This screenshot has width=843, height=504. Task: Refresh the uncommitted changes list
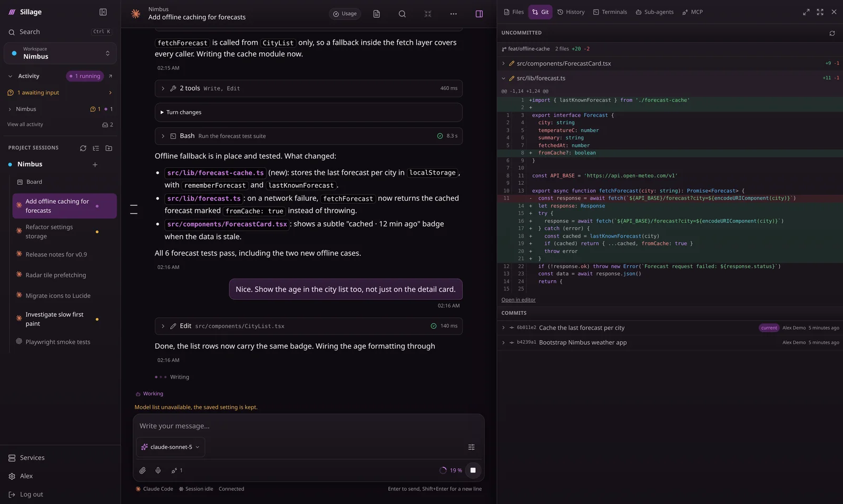click(x=832, y=33)
